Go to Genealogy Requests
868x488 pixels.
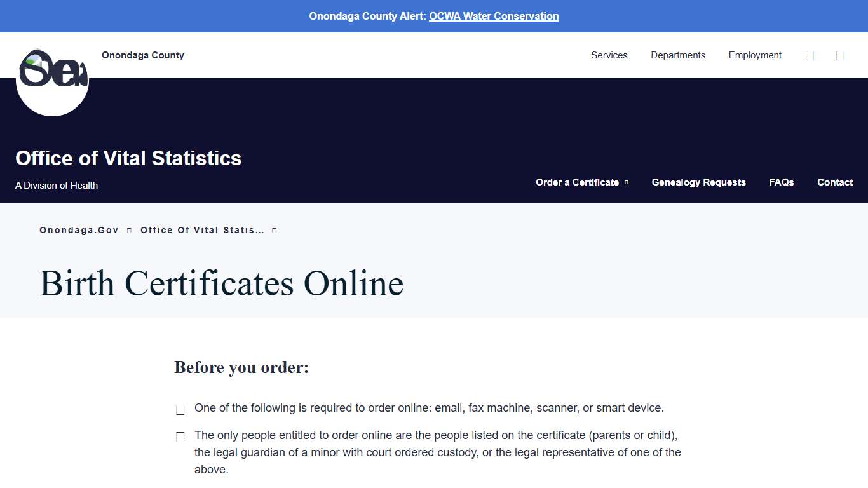coord(698,182)
